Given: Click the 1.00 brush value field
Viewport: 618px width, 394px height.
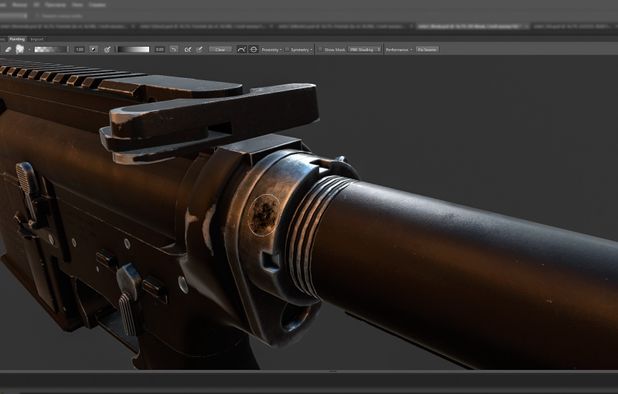Looking at the screenshot, I should point(80,50).
